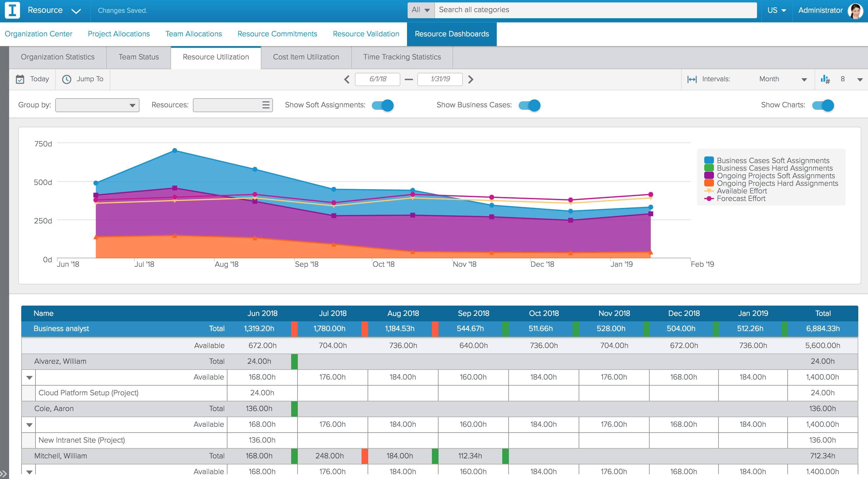
Task: Click the start date field showing 6/1/18
Action: [377, 79]
